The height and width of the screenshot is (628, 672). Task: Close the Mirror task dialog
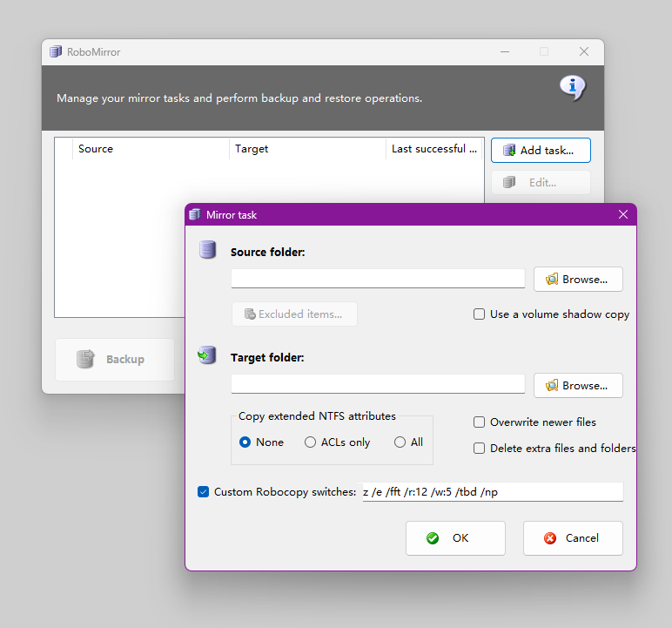coord(622,214)
